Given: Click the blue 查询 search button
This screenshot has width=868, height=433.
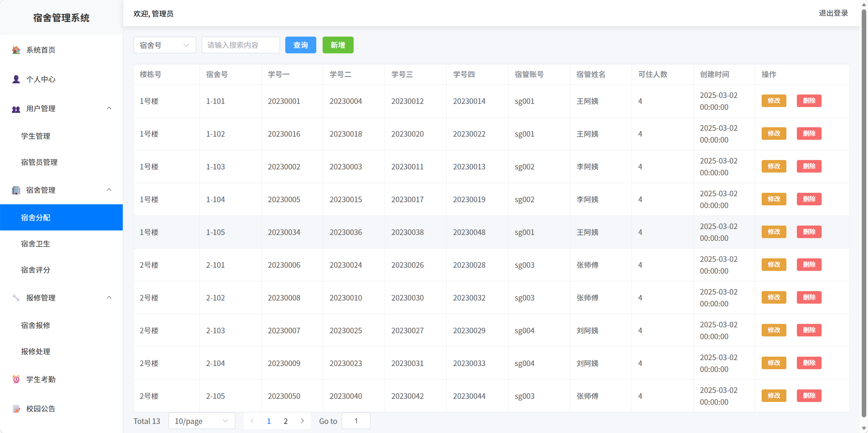Looking at the screenshot, I should pyautogui.click(x=300, y=45).
